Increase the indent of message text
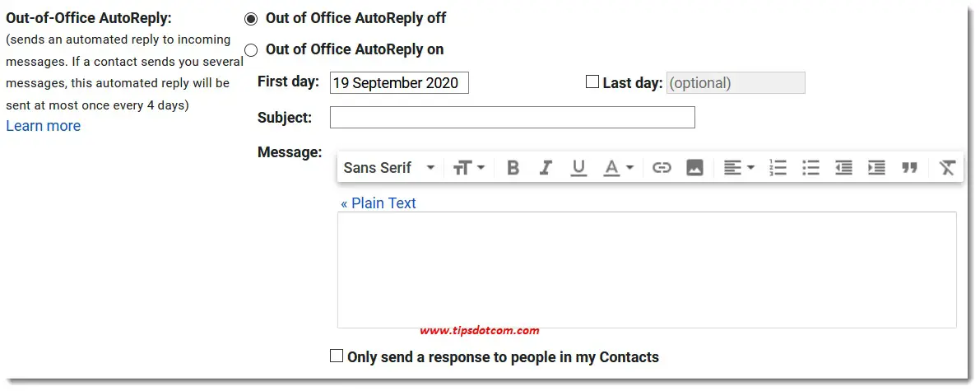Screen dimensions: 980x391 [876, 168]
